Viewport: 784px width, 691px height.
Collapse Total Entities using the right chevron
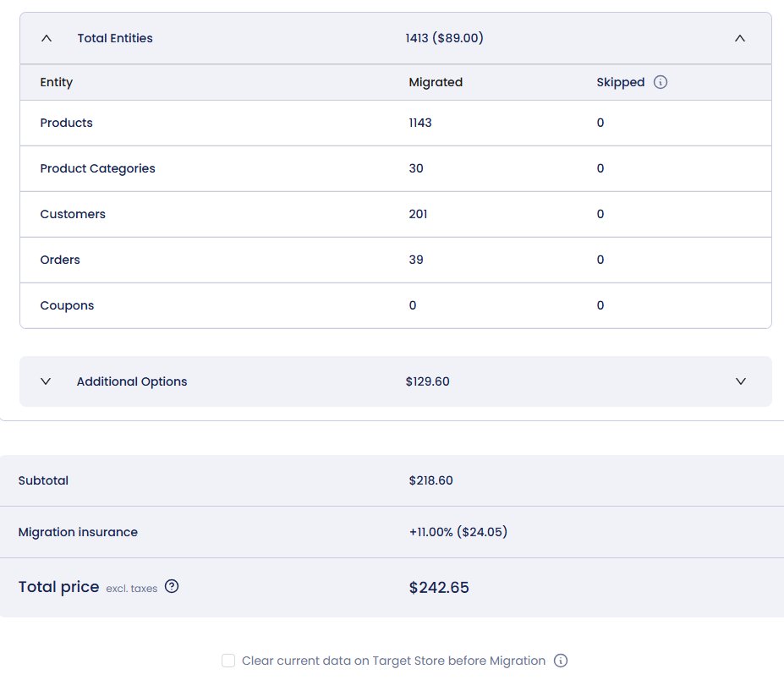coord(740,38)
